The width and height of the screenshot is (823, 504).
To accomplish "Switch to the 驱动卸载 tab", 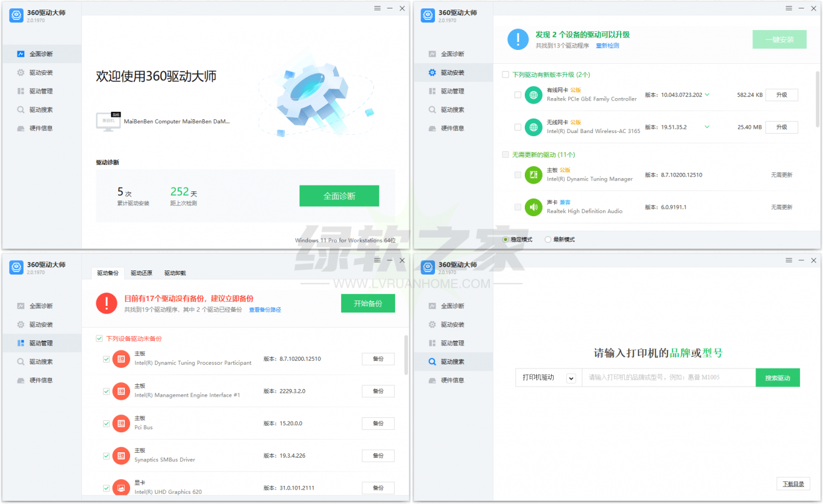I will 175,273.
